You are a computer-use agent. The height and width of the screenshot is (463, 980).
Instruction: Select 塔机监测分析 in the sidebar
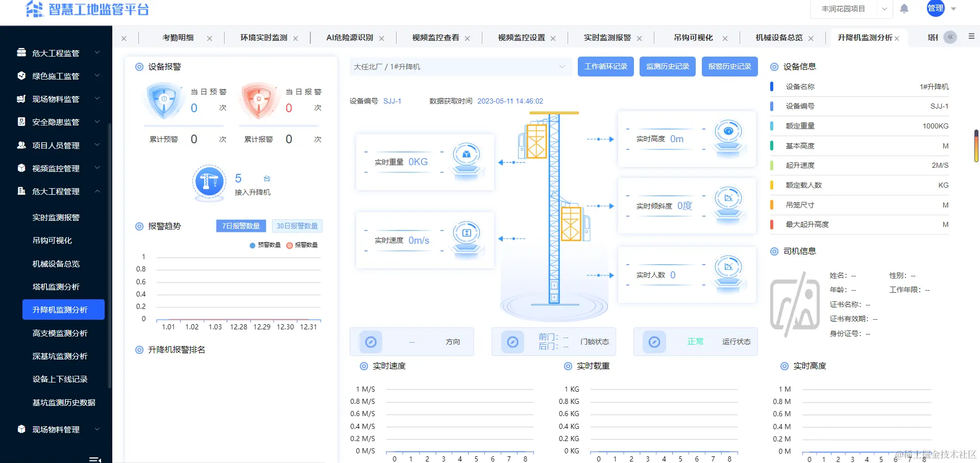coord(56,287)
